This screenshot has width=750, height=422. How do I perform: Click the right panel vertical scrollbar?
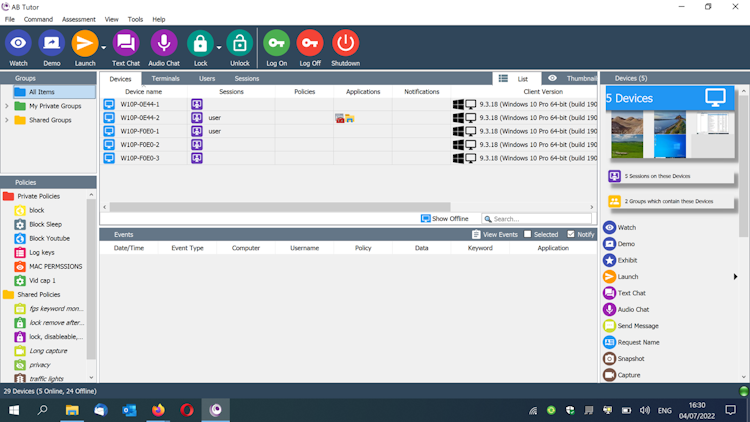click(x=743, y=167)
